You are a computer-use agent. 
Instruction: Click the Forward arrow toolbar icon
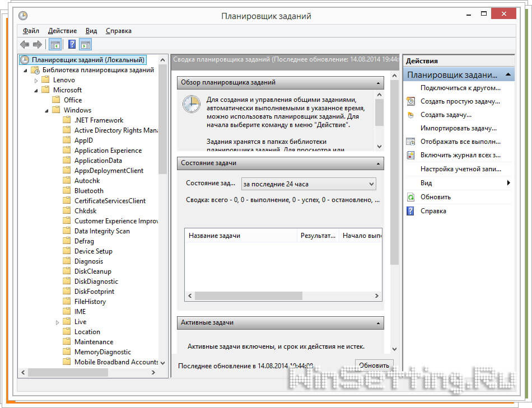38,44
